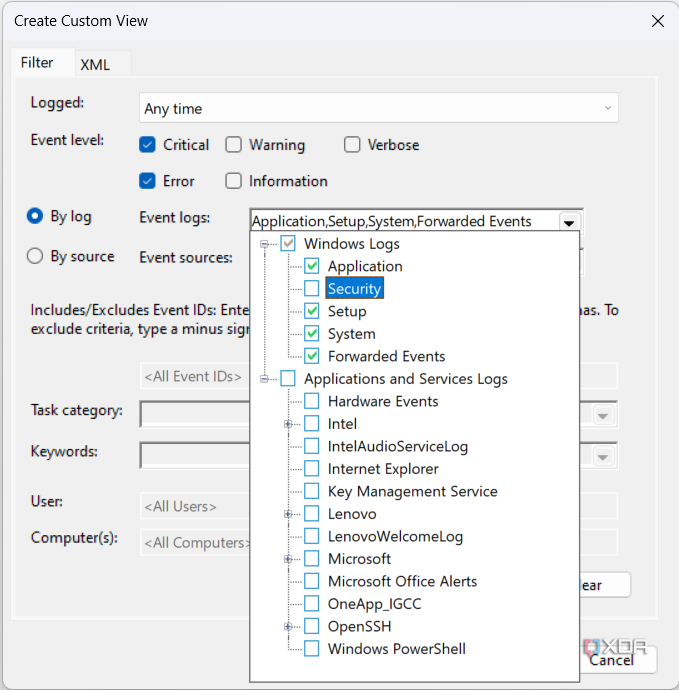Check the Security log checkbox
Viewport: 679px width, 690px height.
tap(312, 288)
